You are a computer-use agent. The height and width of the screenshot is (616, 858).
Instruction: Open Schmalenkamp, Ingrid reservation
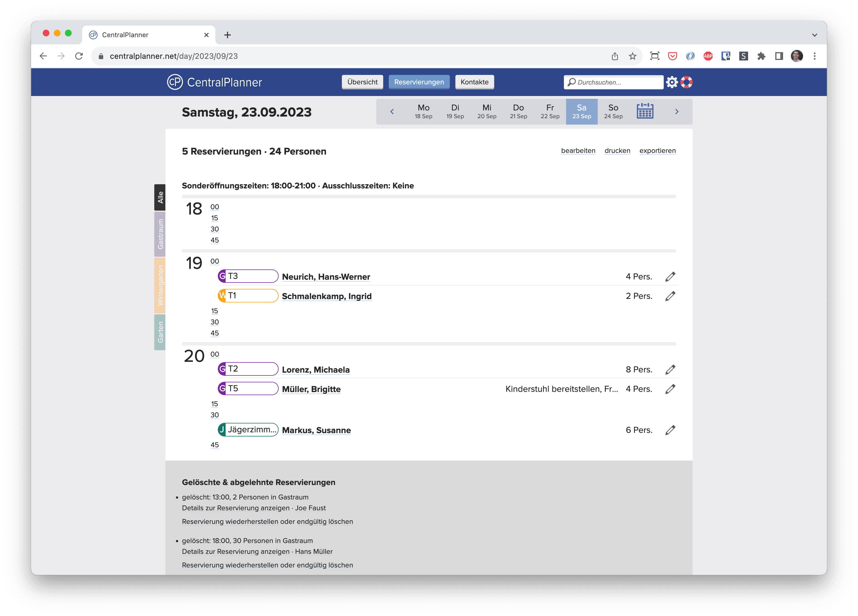[327, 296]
